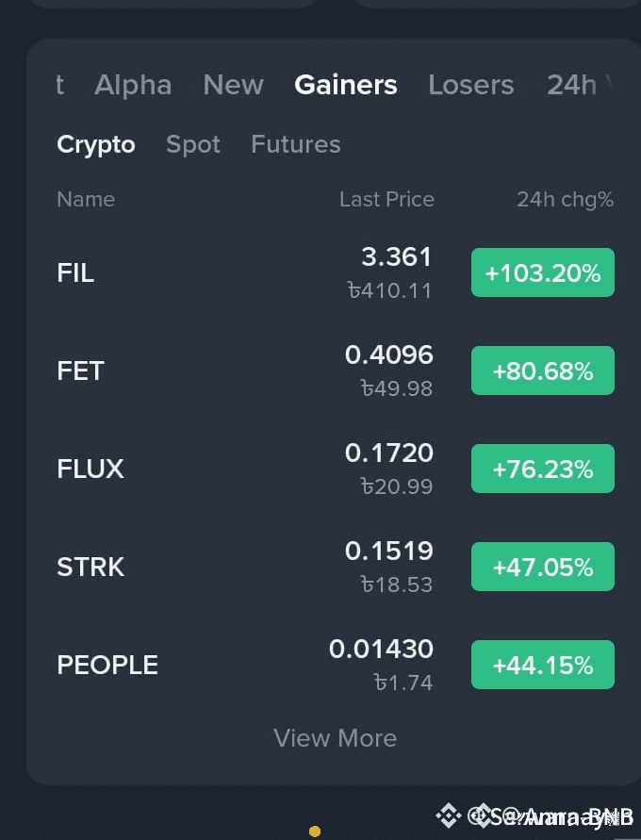Switch to the Losers tab
The height and width of the screenshot is (840, 641).
[x=470, y=85]
